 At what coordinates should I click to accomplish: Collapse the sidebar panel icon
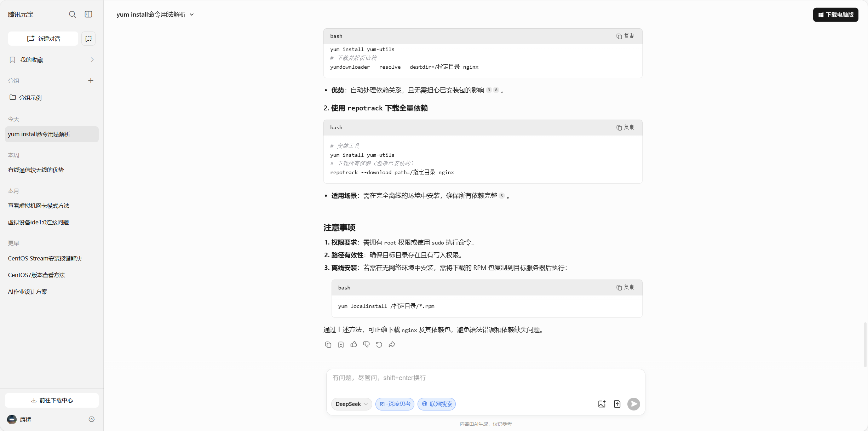point(88,14)
